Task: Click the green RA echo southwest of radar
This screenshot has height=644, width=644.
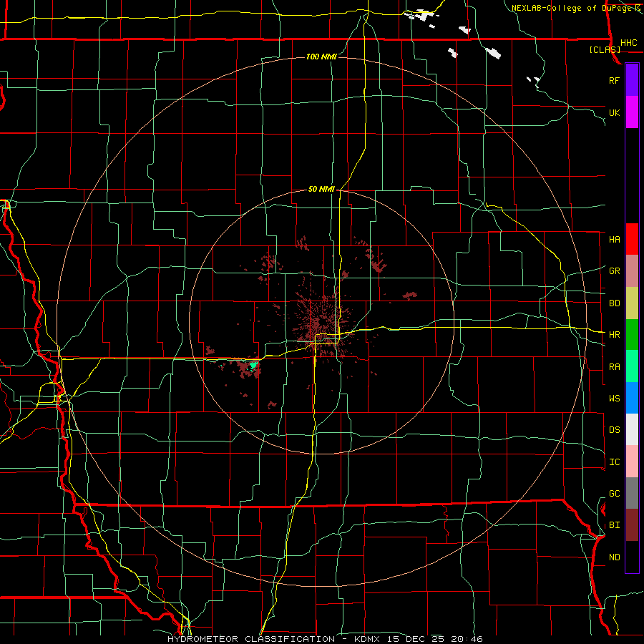Action: coord(254,365)
